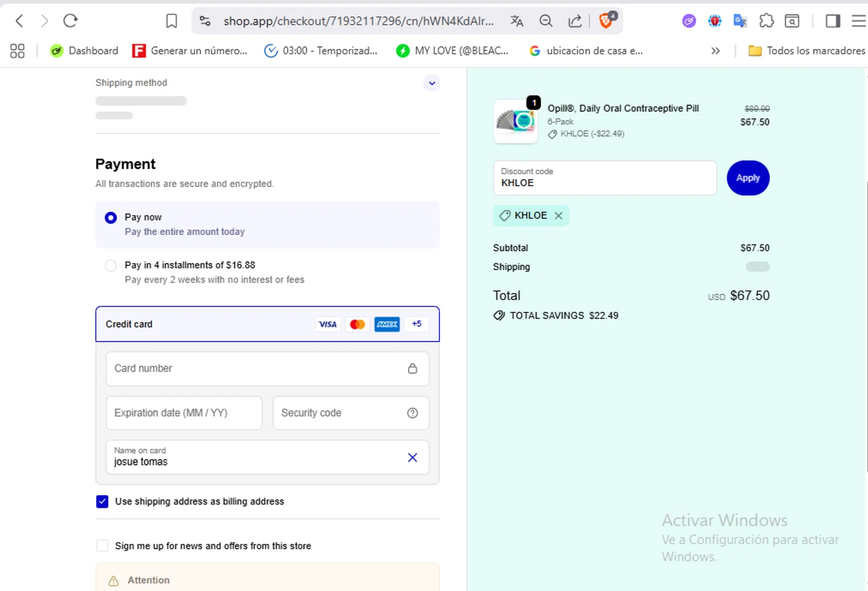Click the Payment heading
Image resolution: width=868 pixels, height=591 pixels.
coord(126,164)
